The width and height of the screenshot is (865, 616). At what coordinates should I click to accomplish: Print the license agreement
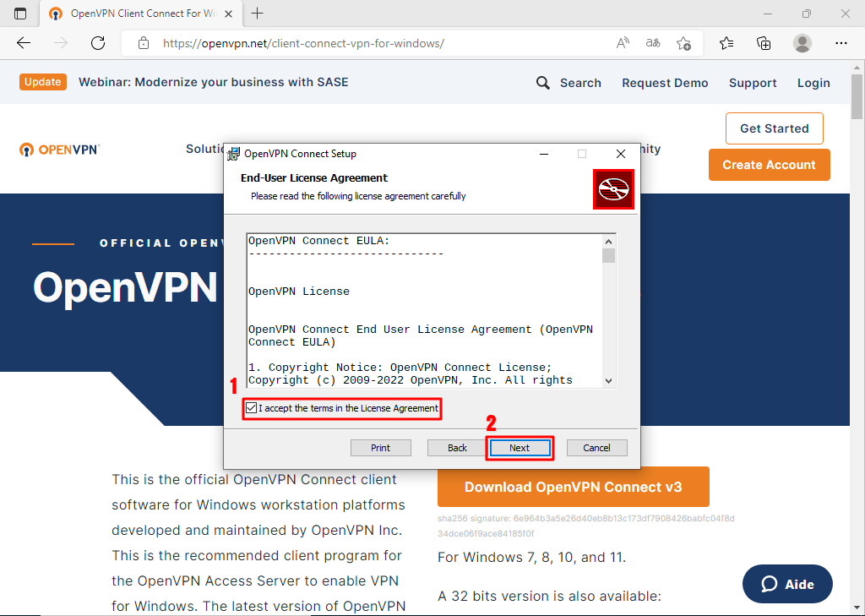coord(380,448)
